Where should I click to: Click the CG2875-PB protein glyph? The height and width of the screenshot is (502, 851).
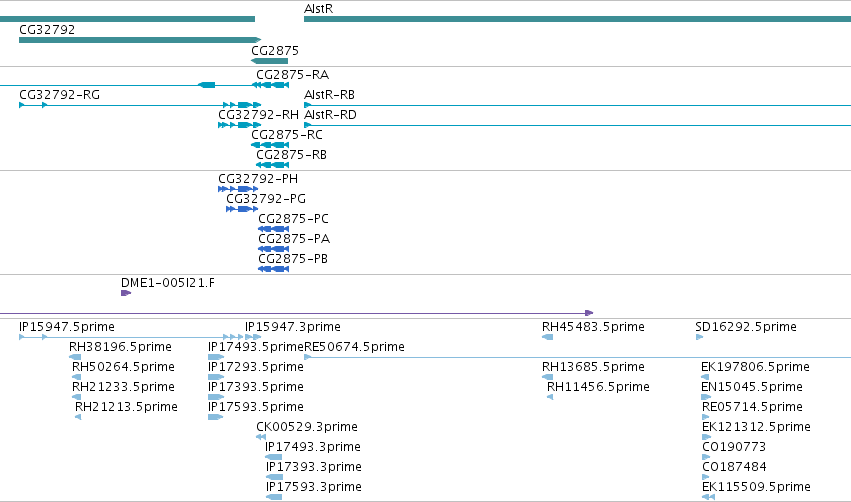(274, 269)
